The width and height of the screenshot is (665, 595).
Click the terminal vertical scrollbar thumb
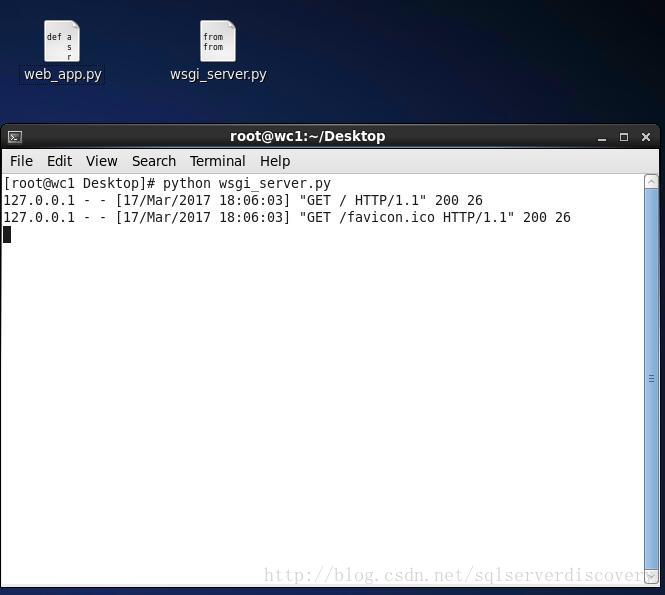point(651,378)
